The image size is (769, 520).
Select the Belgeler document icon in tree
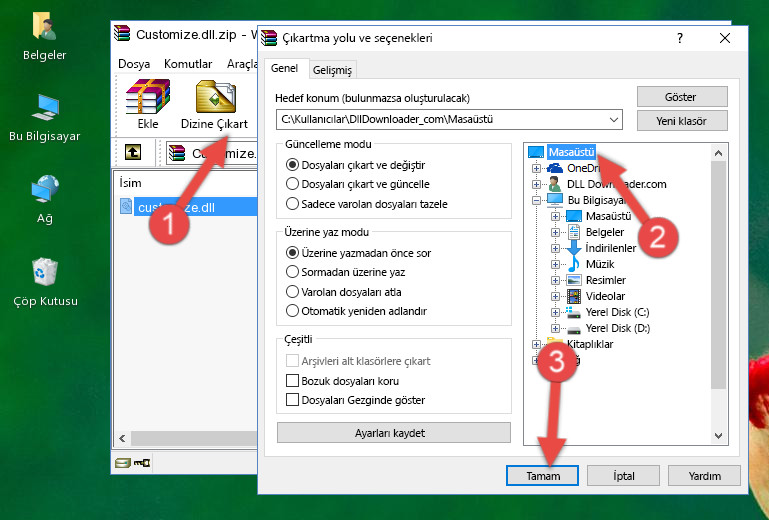coord(573,232)
